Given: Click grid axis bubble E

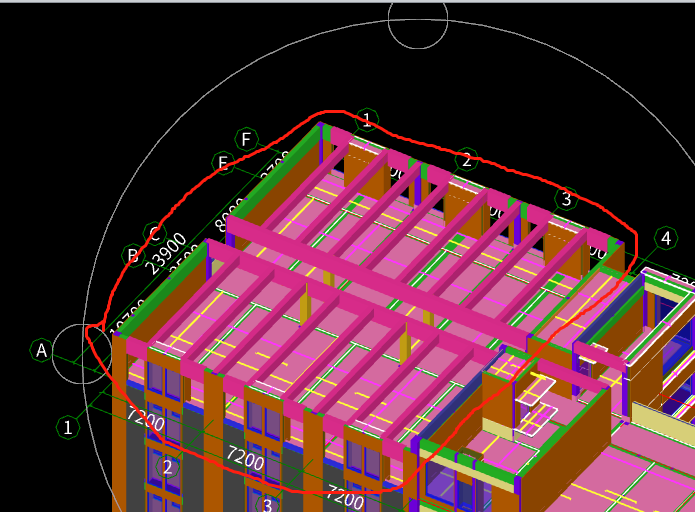Looking at the screenshot, I should click(223, 163).
